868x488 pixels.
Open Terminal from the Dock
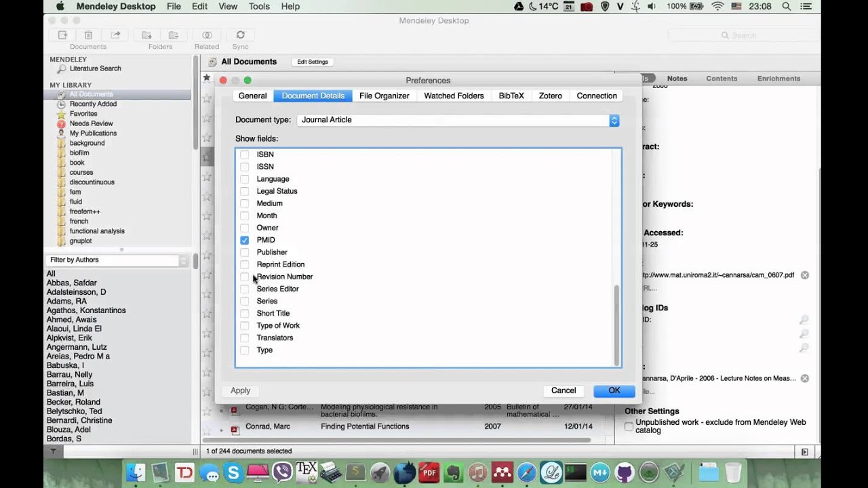click(x=576, y=472)
